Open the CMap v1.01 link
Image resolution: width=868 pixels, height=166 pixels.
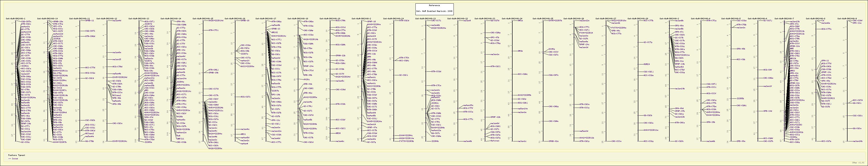click(861, 162)
